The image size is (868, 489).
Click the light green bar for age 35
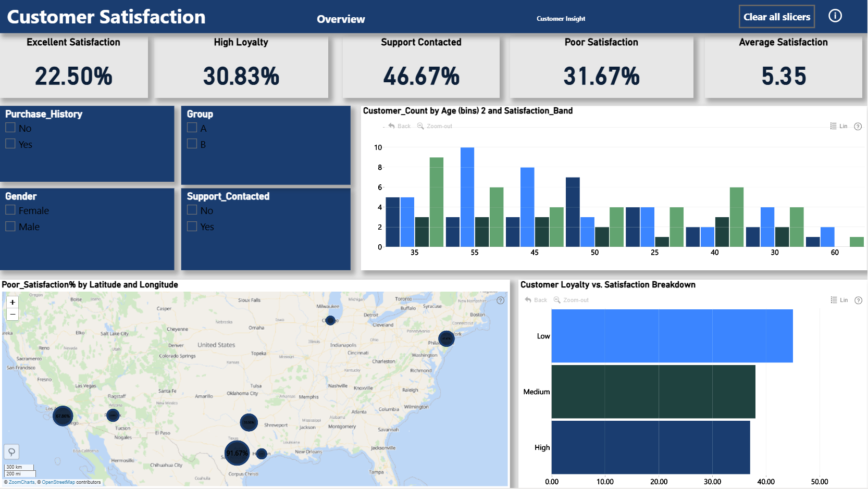point(437,202)
